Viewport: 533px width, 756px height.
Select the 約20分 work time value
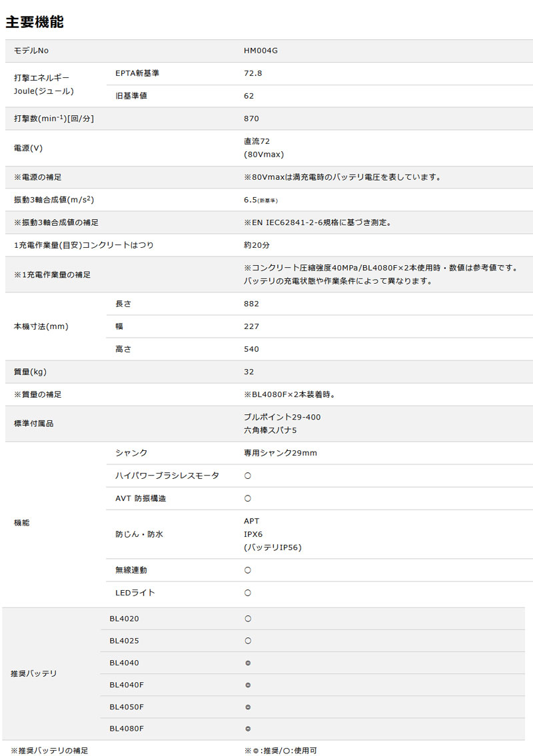[257, 245]
